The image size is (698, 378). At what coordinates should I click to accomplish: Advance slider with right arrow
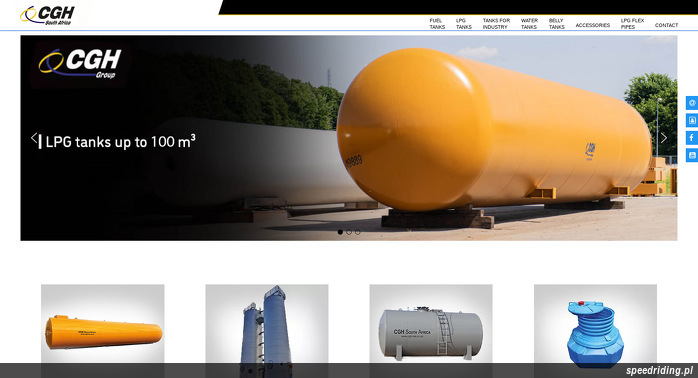(x=664, y=138)
